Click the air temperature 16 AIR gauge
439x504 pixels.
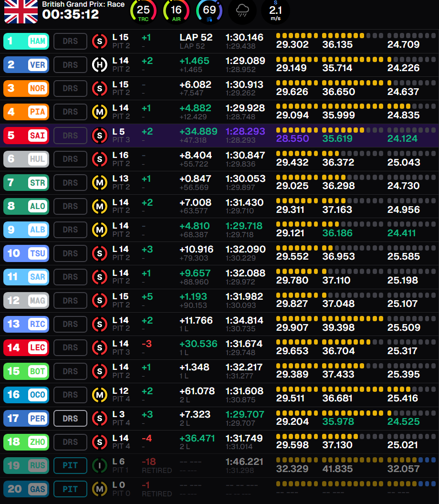176,11
